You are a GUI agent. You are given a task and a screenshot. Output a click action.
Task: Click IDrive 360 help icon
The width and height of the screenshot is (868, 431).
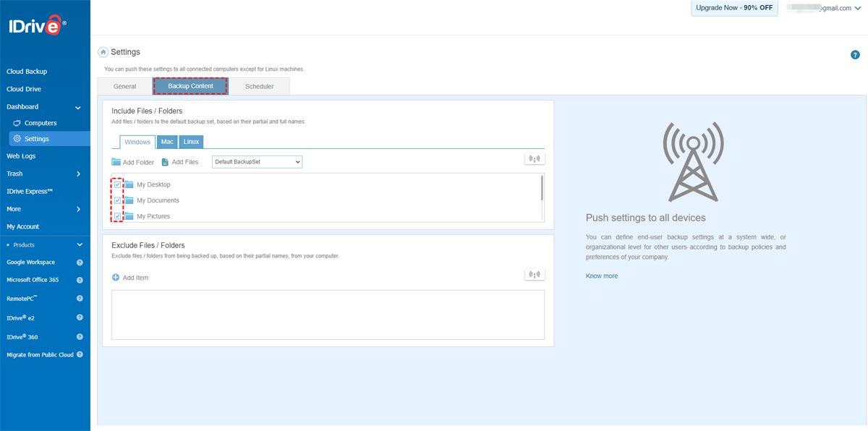click(80, 337)
